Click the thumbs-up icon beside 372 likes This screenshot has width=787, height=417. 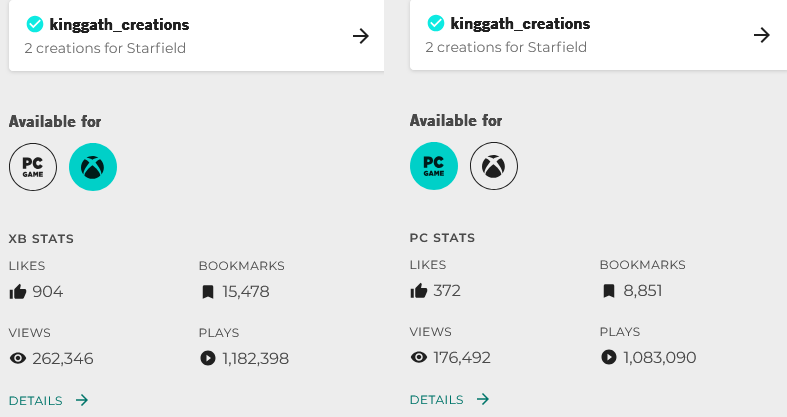tap(419, 291)
